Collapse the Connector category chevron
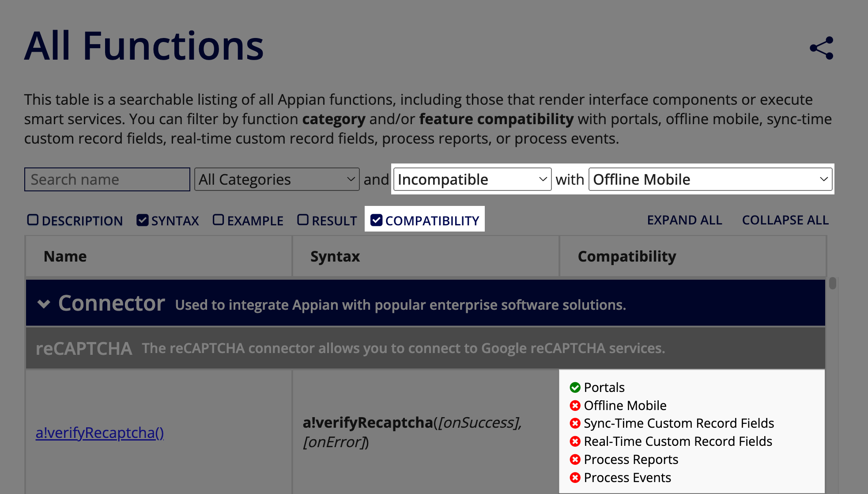Screen dimensions: 868x494 point(44,304)
